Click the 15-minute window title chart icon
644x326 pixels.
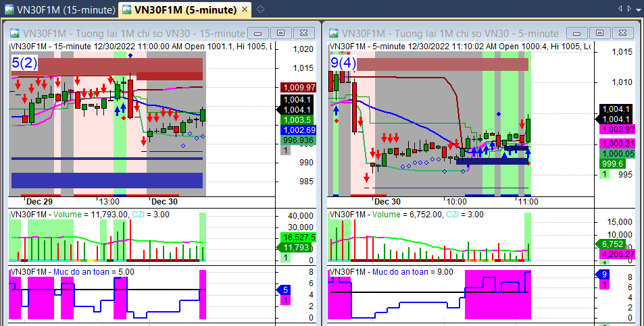[15, 33]
